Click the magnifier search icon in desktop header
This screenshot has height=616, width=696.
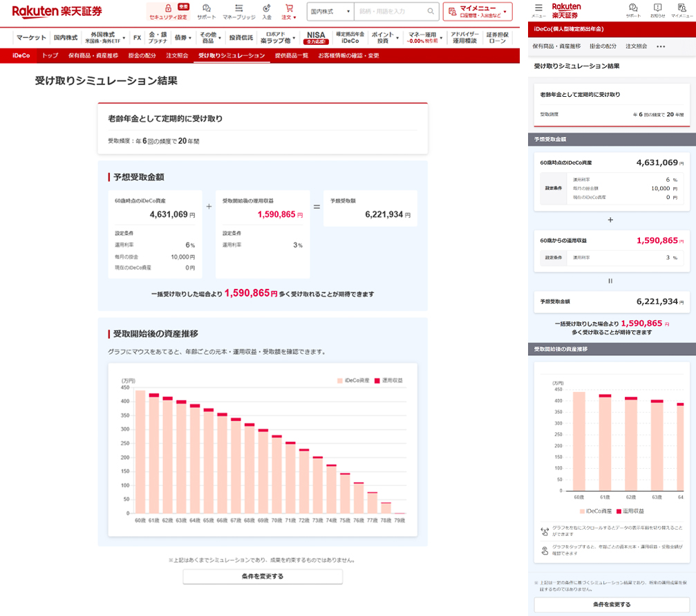coord(431,12)
